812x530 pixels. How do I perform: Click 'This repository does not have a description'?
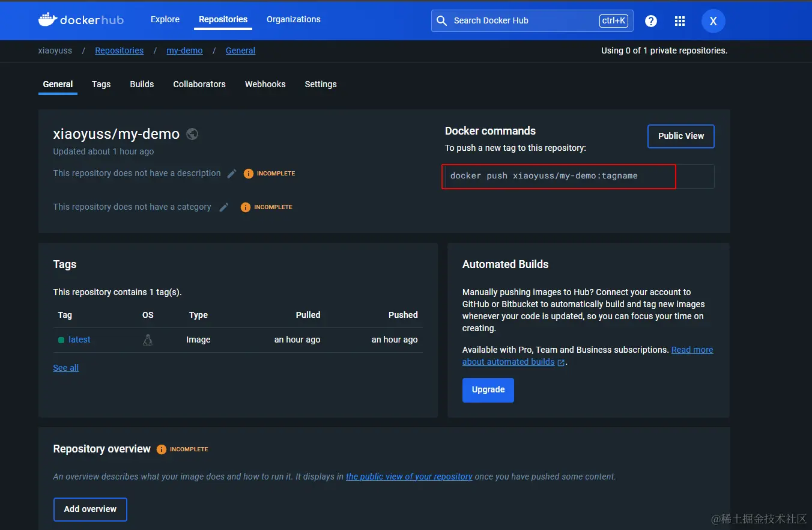coord(137,174)
